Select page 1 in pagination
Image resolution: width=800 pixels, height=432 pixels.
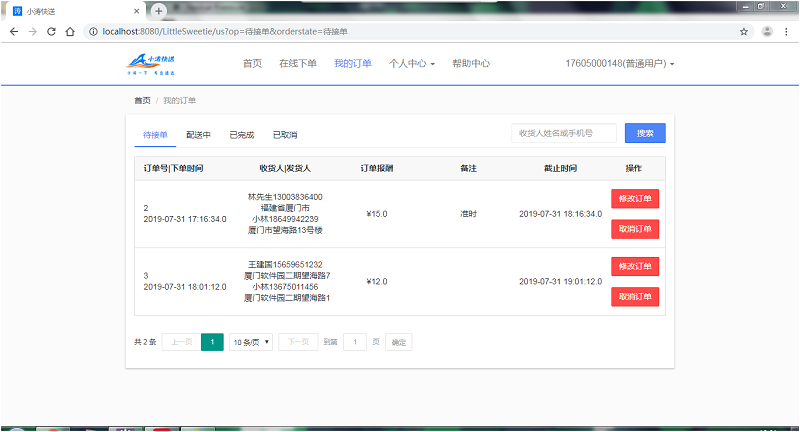tap(212, 342)
